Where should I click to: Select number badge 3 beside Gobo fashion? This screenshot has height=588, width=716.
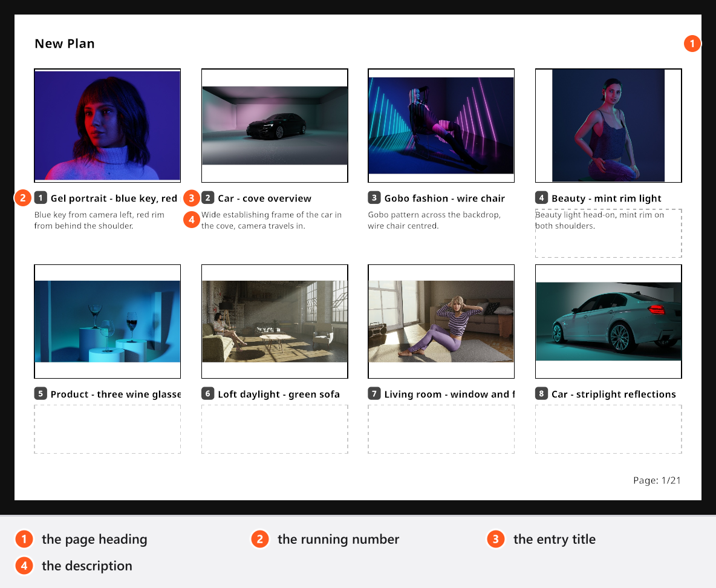374,198
